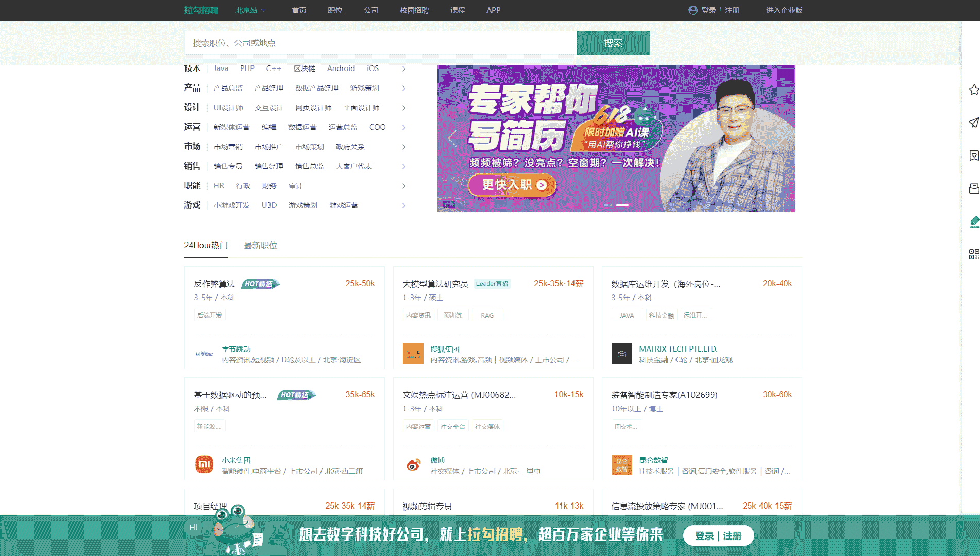Expand the 技术 category arrow
The height and width of the screenshot is (556, 980).
point(404,68)
